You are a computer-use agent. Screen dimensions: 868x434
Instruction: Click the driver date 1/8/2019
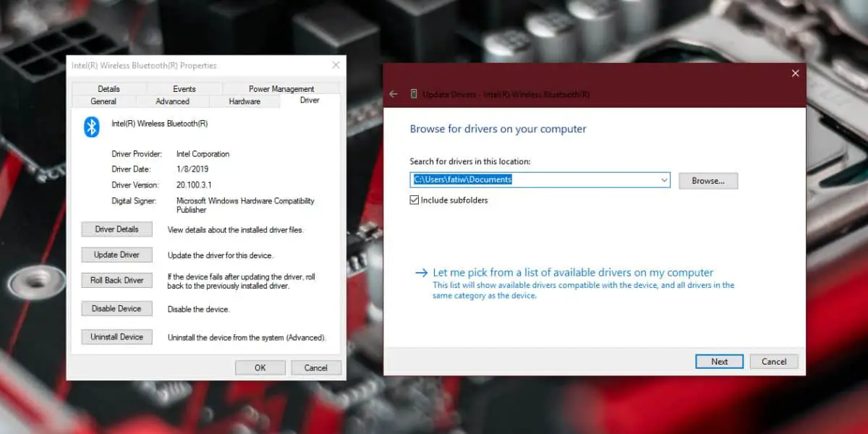point(192,169)
